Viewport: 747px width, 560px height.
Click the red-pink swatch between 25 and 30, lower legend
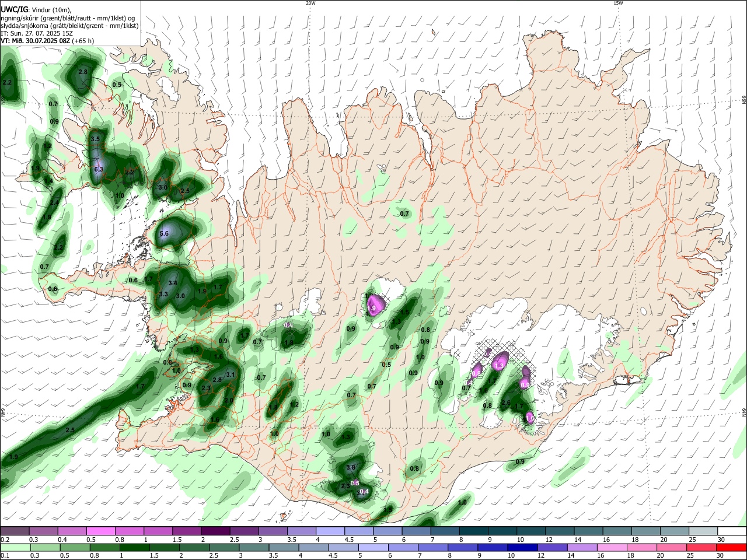[x=702, y=548]
